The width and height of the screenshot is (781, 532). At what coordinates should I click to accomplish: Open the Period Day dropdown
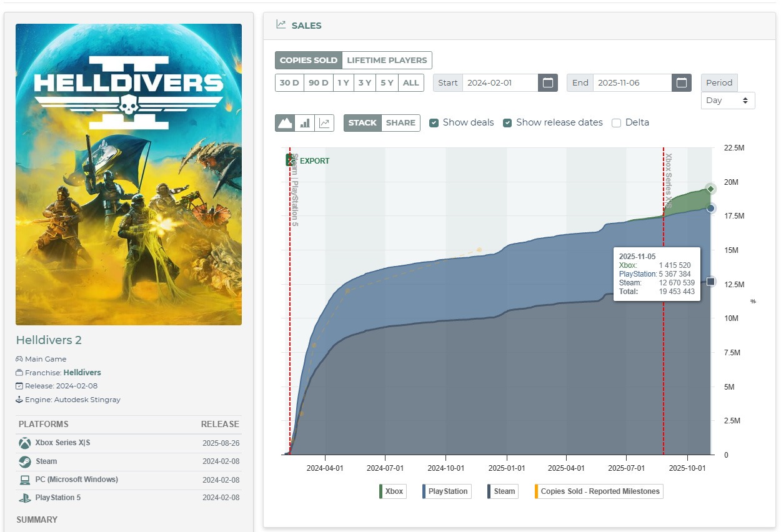728,101
